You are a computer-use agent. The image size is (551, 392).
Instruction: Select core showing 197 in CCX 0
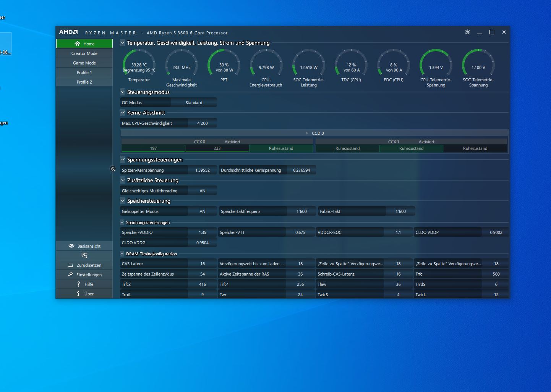click(153, 148)
